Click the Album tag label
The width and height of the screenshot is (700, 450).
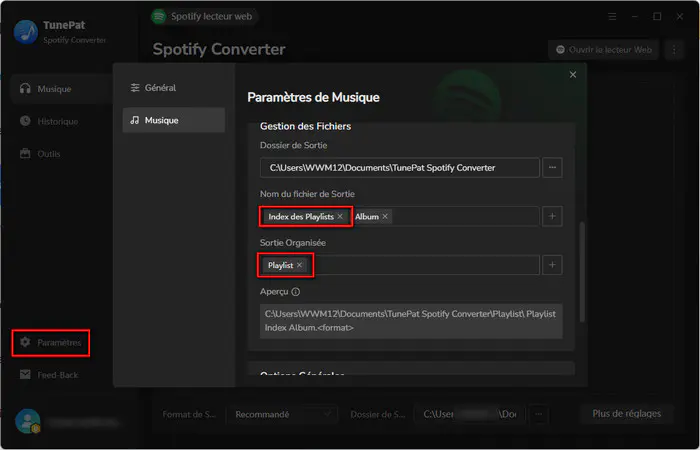[x=367, y=217]
